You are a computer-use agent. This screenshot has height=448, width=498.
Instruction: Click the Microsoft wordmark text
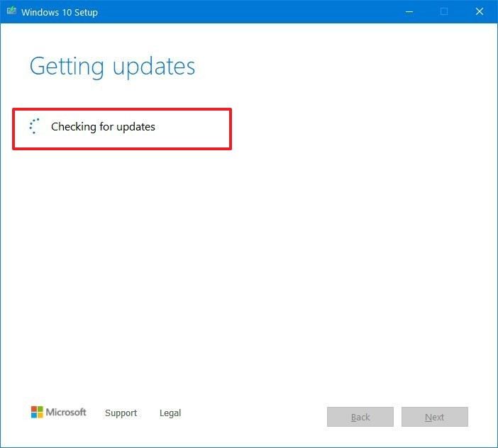(66, 412)
